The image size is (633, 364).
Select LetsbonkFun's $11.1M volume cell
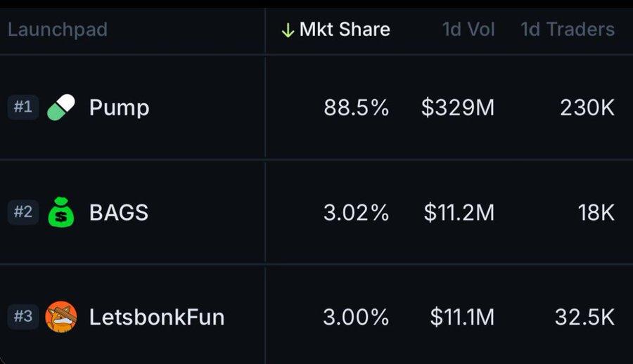click(461, 318)
